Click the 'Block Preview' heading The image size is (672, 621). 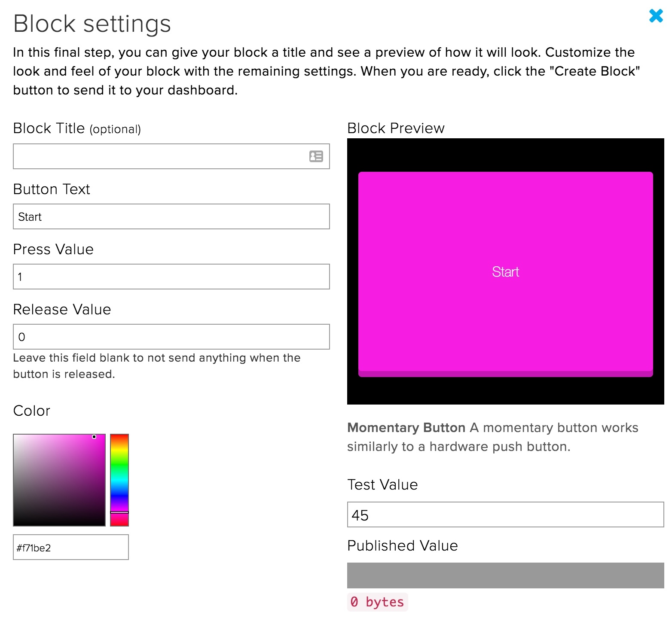(x=396, y=128)
